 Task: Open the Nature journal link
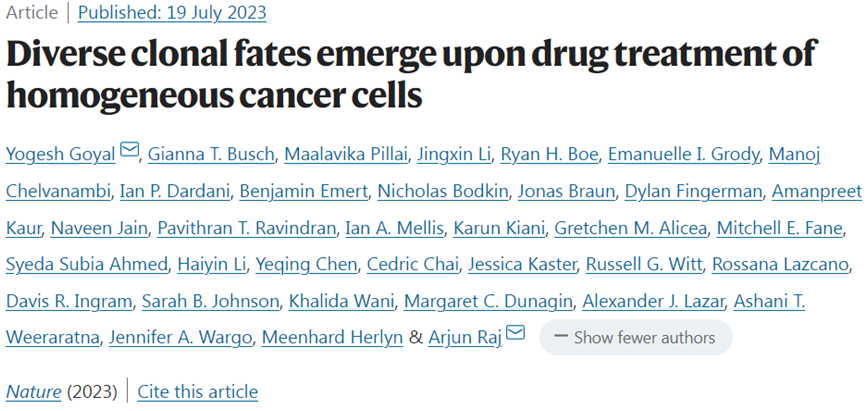[34, 392]
